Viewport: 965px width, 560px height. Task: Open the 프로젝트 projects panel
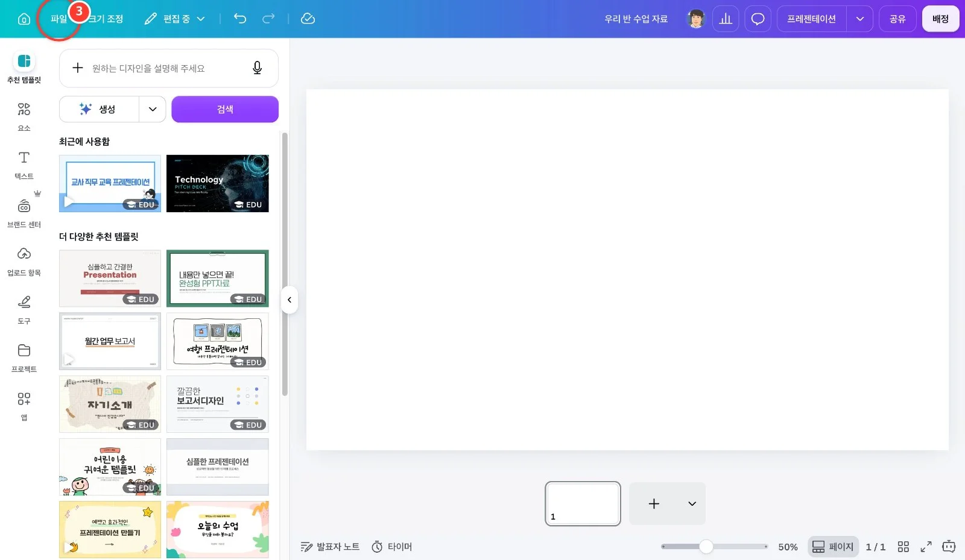[24, 357]
